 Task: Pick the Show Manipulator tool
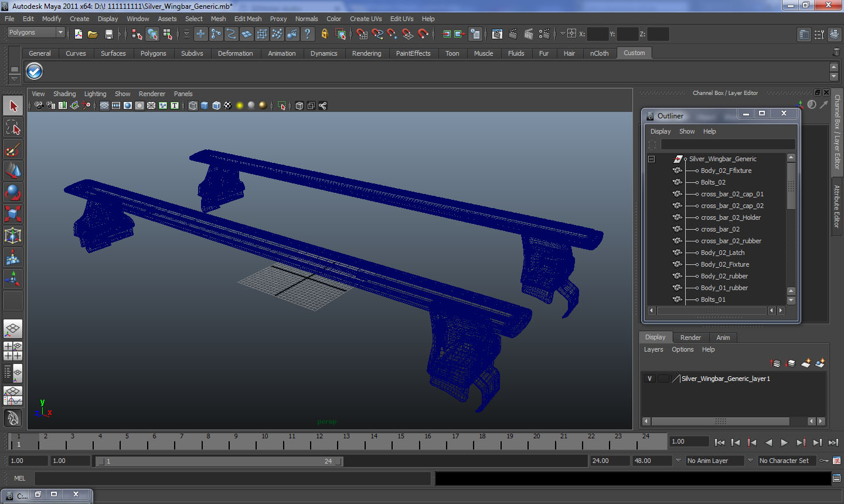[13, 278]
